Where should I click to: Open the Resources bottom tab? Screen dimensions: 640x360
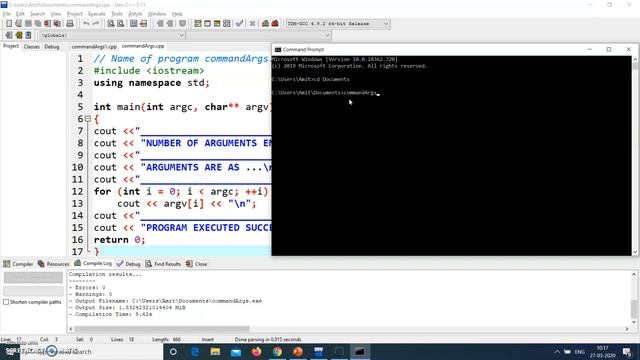tap(53, 264)
